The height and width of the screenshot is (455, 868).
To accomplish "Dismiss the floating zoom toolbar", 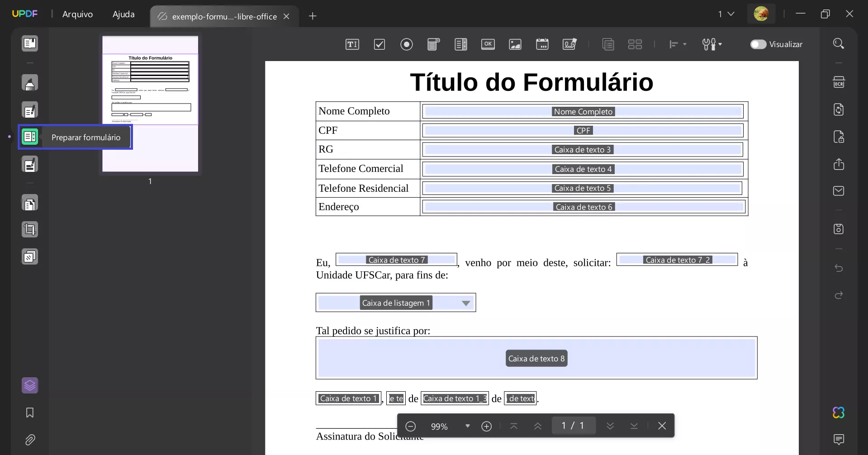I will point(662,426).
